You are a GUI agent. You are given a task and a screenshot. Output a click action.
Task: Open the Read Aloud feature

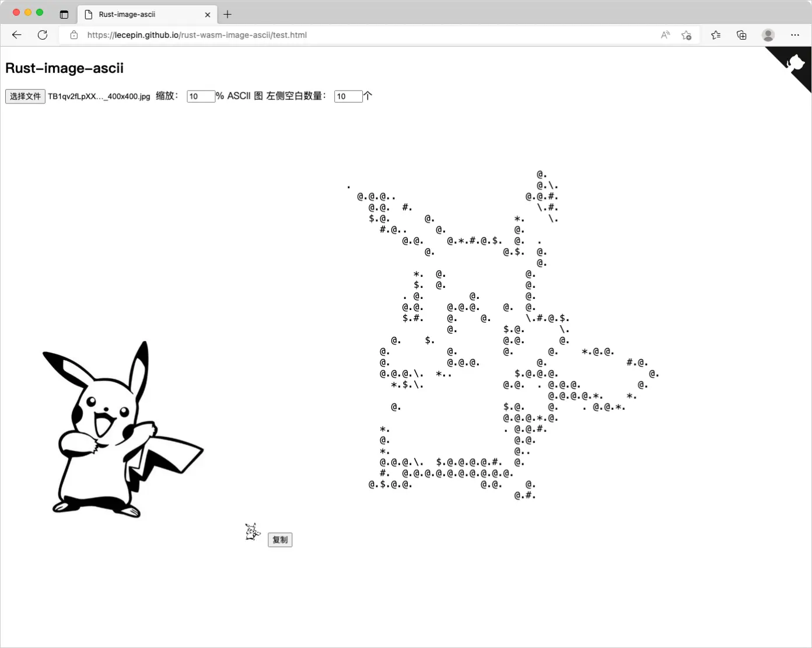tap(665, 35)
